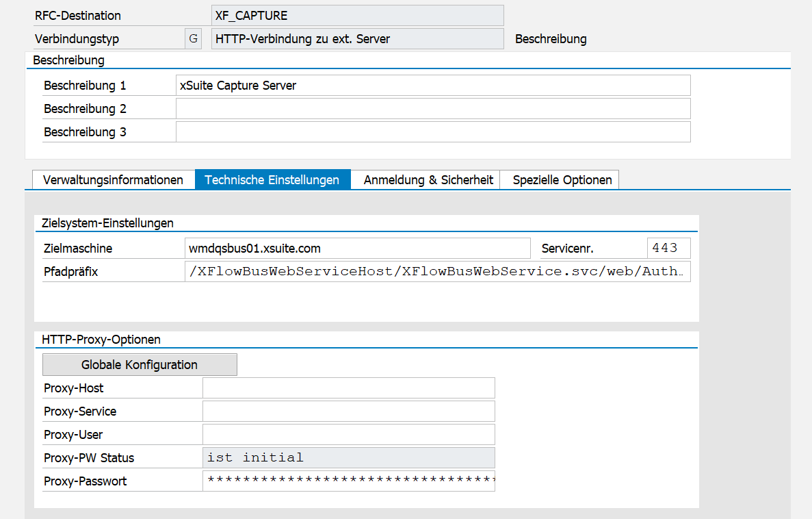Image resolution: width=812 pixels, height=519 pixels.
Task: Switch to the Spezielle Optionen tab
Action: pos(561,179)
